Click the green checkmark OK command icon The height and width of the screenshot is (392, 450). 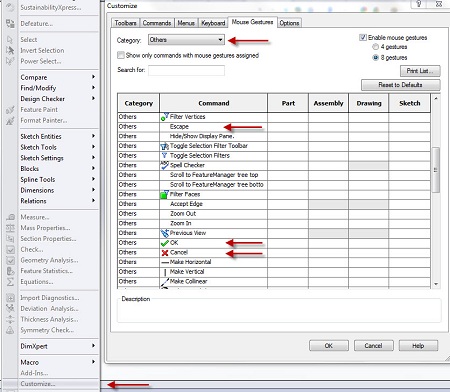(164, 243)
